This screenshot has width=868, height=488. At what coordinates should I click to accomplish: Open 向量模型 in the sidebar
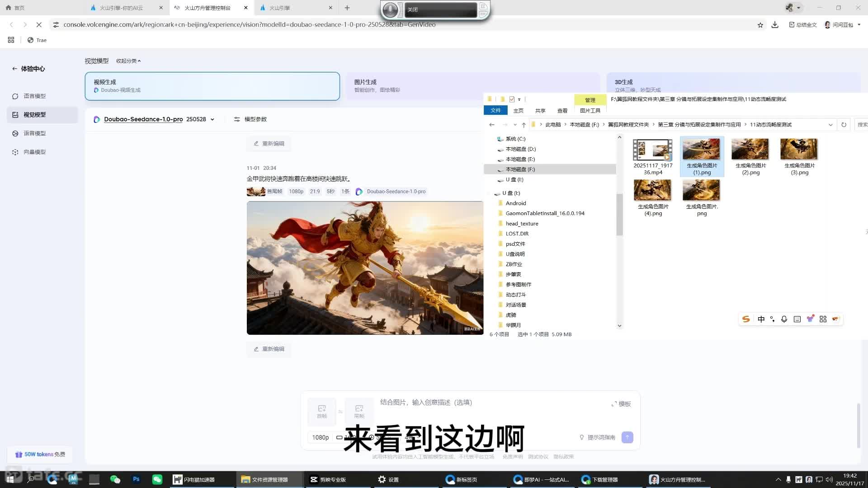point(35,152)
